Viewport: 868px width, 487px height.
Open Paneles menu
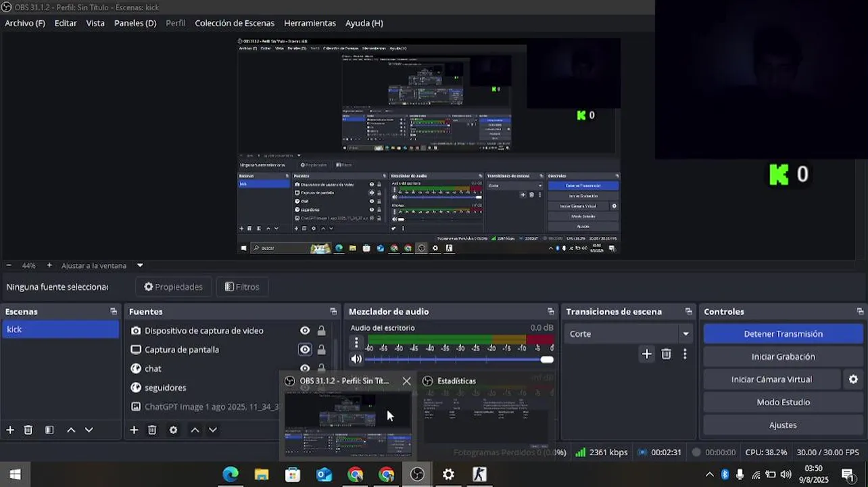(135, 23)
